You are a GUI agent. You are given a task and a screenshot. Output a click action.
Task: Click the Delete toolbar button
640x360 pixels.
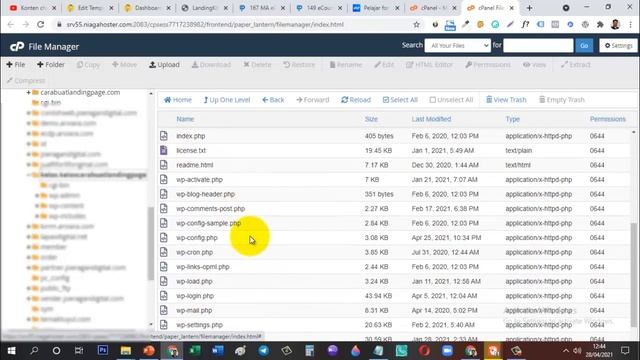pyautogui.click(x=257, y=64)
